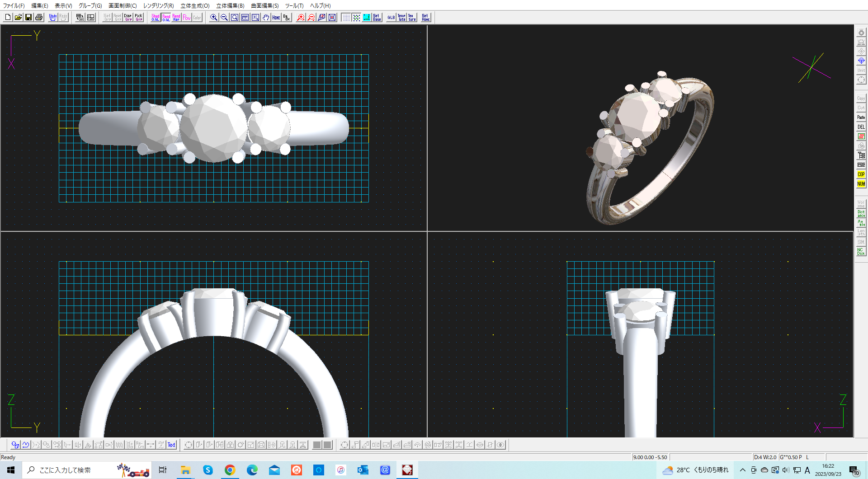The height and width of the screenshot is (479, 868).
Task: Click the Set Base icon
Action: point(377,17)
